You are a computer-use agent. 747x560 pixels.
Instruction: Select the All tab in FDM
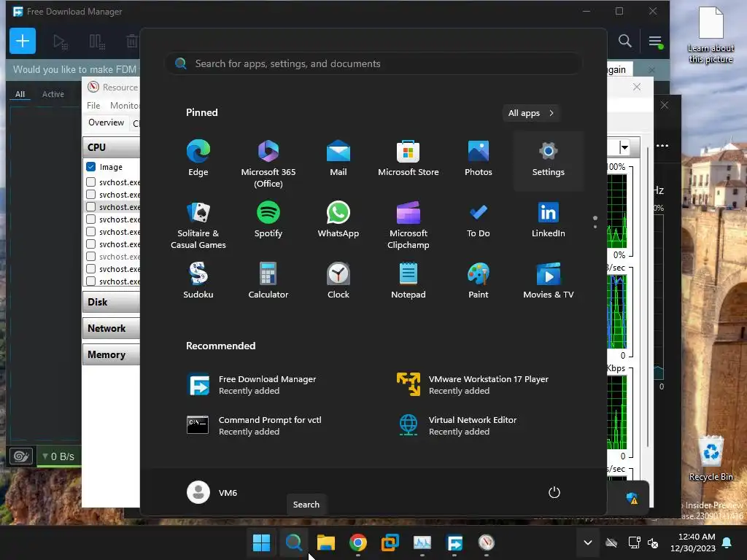(x=20, y=94)
